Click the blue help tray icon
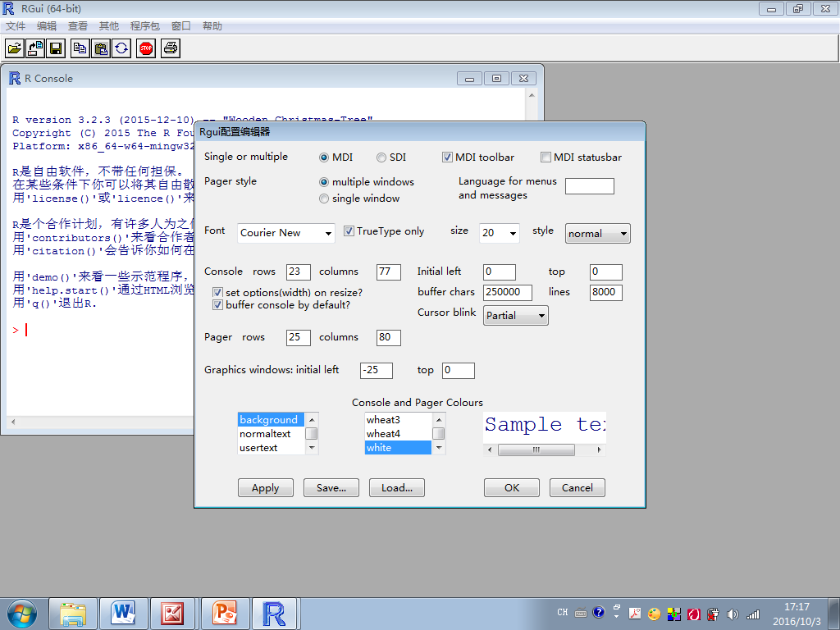Screen dimensions: 840x630 point(598,612)
